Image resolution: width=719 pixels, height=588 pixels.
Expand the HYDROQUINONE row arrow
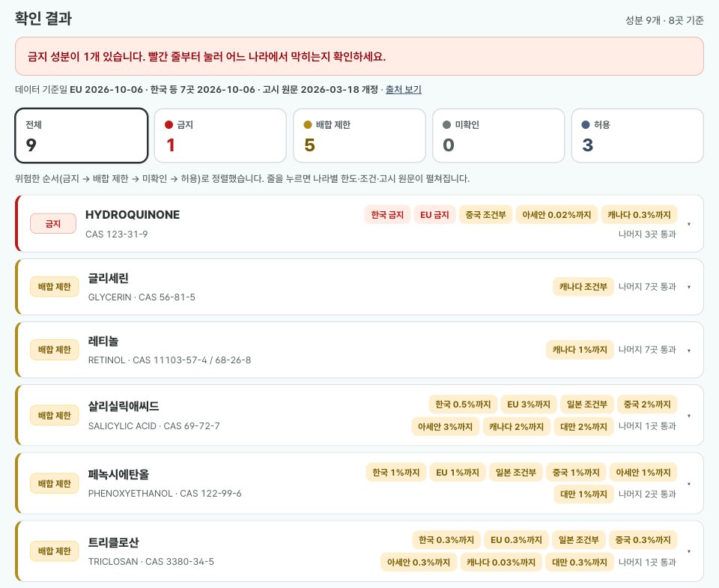point(689,224)
